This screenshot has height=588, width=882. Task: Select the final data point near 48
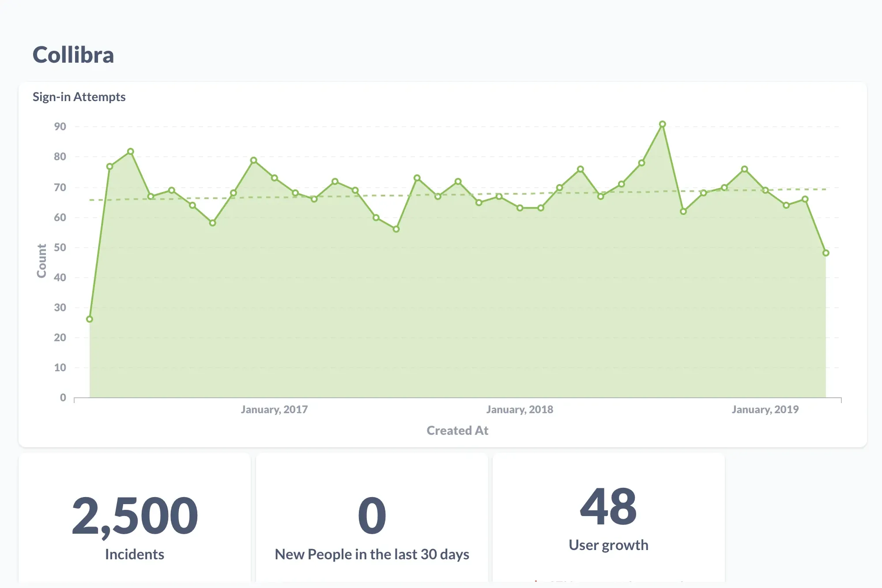pos(825,253)
